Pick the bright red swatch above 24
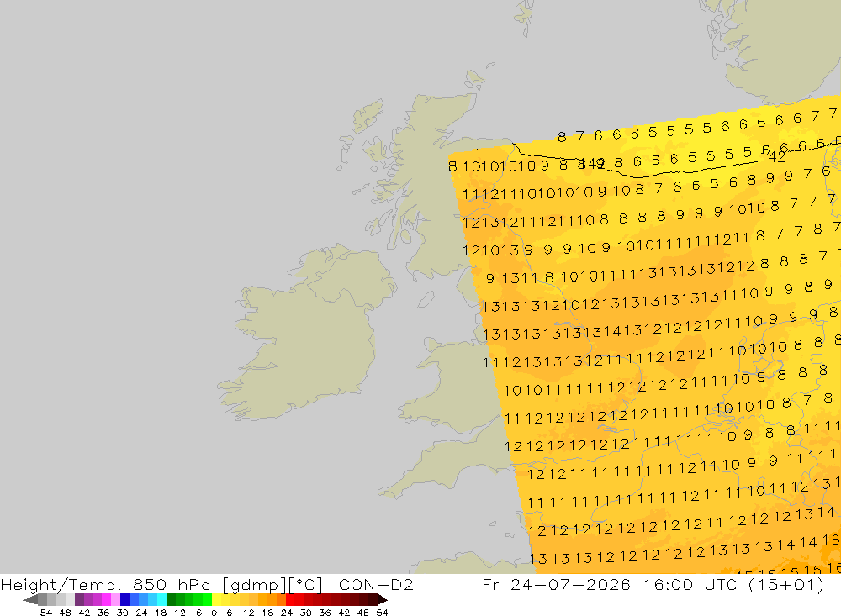Screen dimensions: 841x616 pos(290,600)
